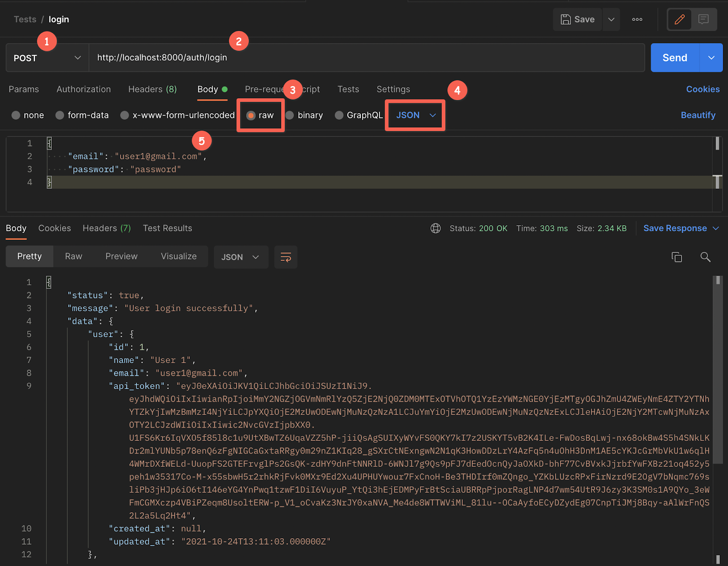Viewport: 728px width, 566px height.
Task: Open the Test Results response tab
Action: click(167, 228)
